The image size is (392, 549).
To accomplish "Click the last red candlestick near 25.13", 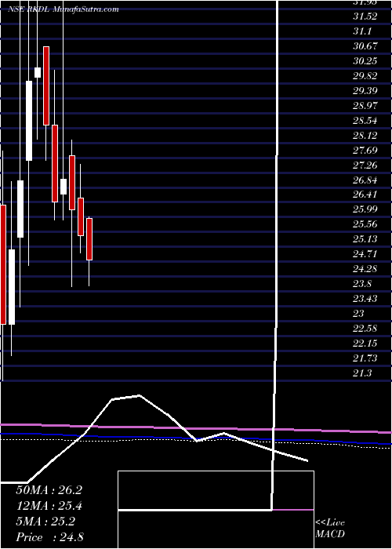I will (x=89, y=239).
